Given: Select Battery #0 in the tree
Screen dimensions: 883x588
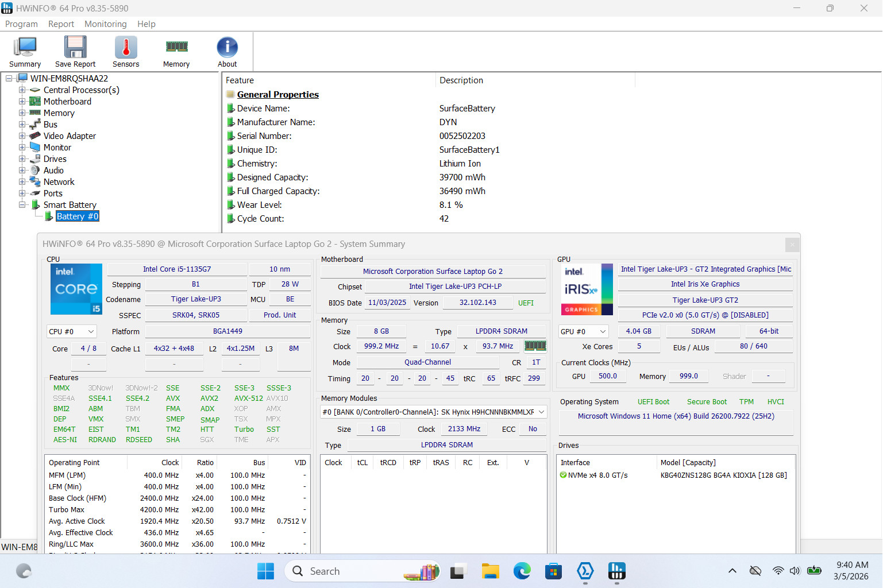Looking at the screenshot, I should click(78, 216).
